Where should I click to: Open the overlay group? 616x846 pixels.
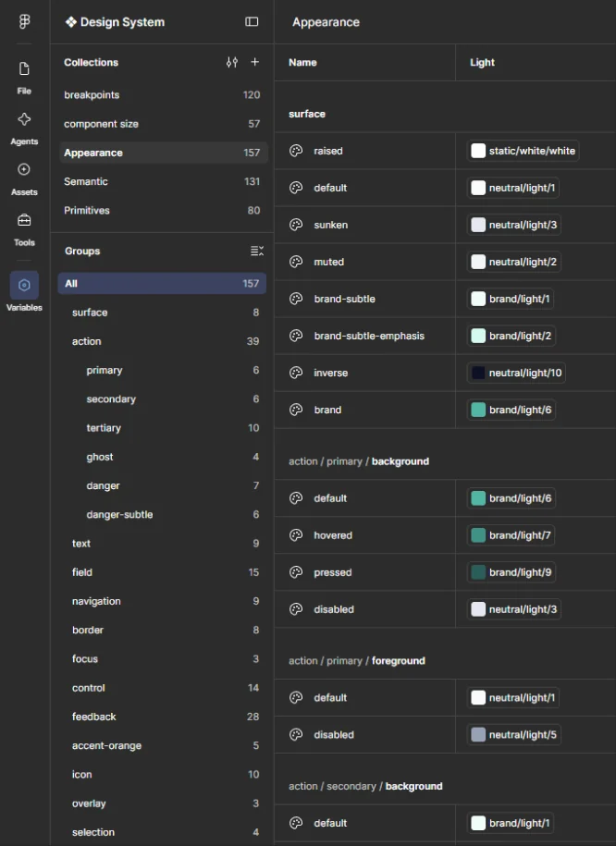coord(162,803)
